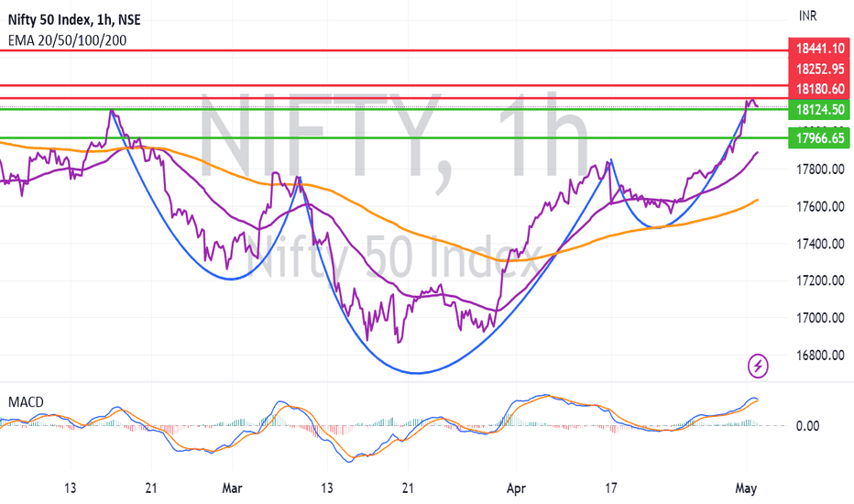Click the 17400.00 price axis value
854x504 pixels.
[x=820, y=244]
